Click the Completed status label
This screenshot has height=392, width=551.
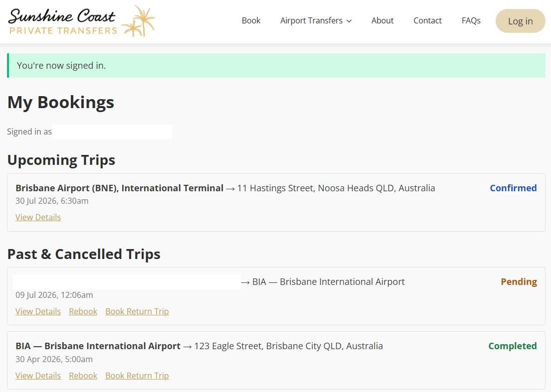click(512, 346)
